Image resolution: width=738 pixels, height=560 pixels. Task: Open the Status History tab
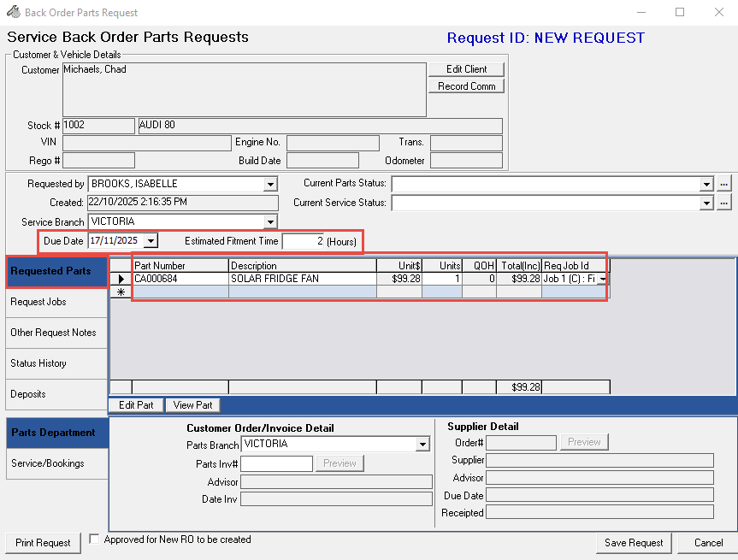(x=56, y=363)
